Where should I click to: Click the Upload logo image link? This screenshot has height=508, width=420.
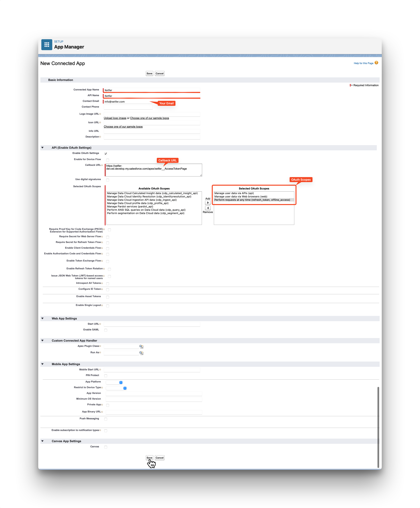[115, 118]
